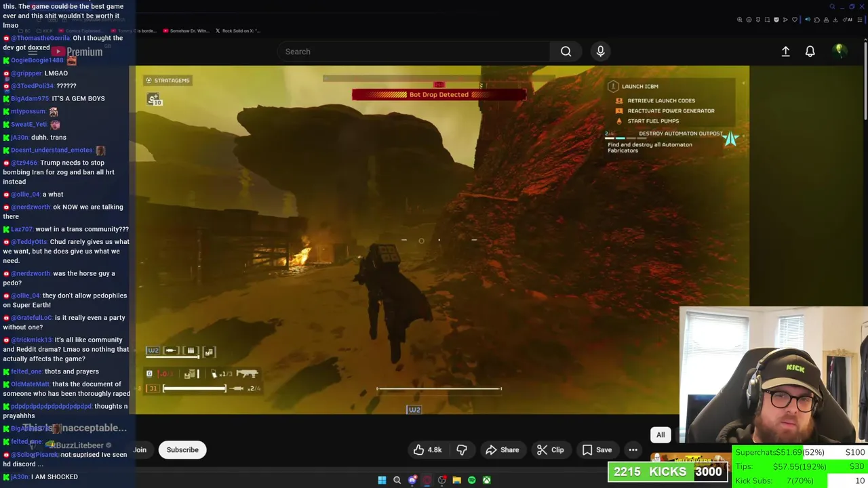
Task: Click into the YouTube Search field
Action: coord(414,52)
